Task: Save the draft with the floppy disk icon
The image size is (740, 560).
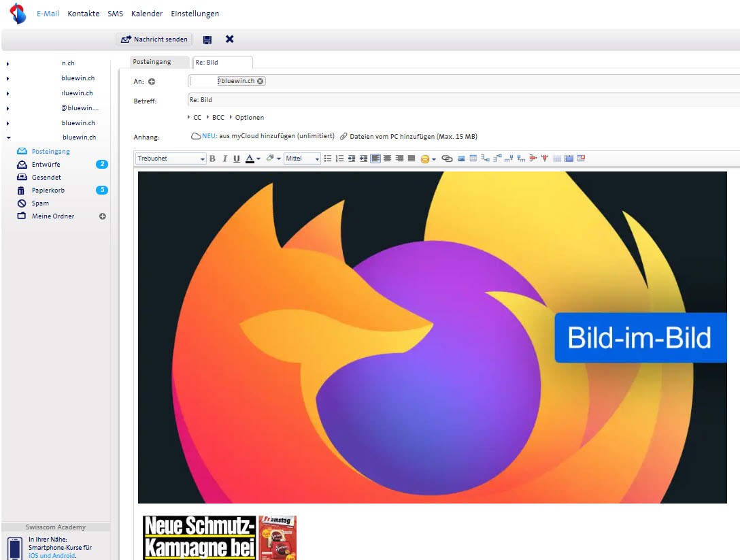Action: tap(207, 39)
